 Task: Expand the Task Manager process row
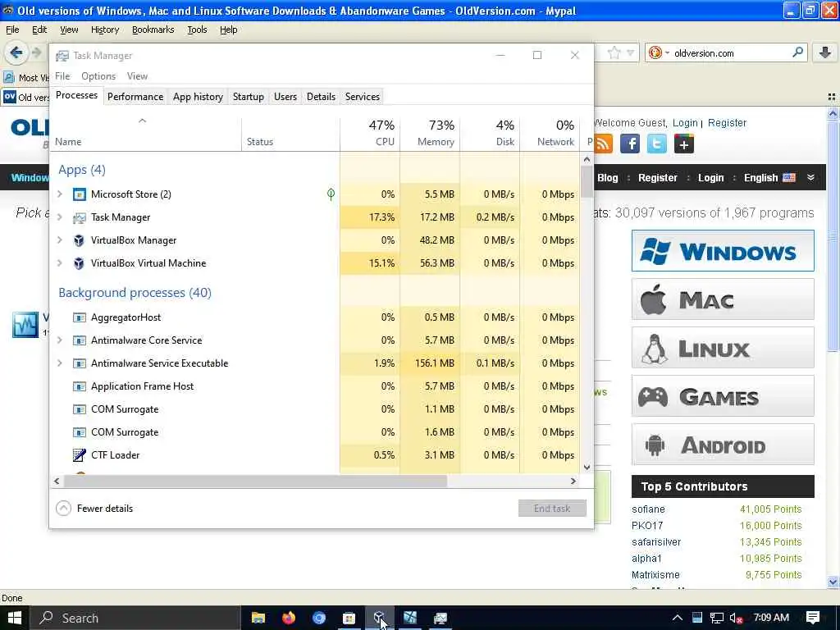point(60,217)
